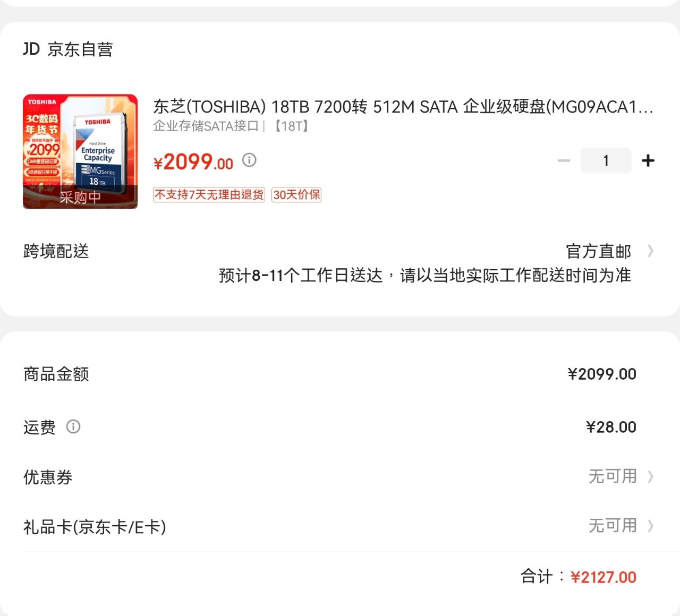Click the quantity input field
Viewport: 680px width, 616px height.
pos(606,160)
